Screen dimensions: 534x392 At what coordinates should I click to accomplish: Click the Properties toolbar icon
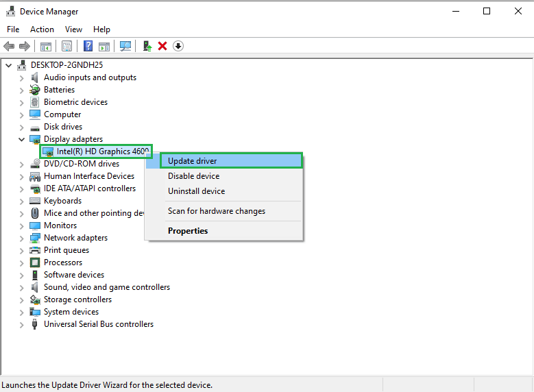66,46
